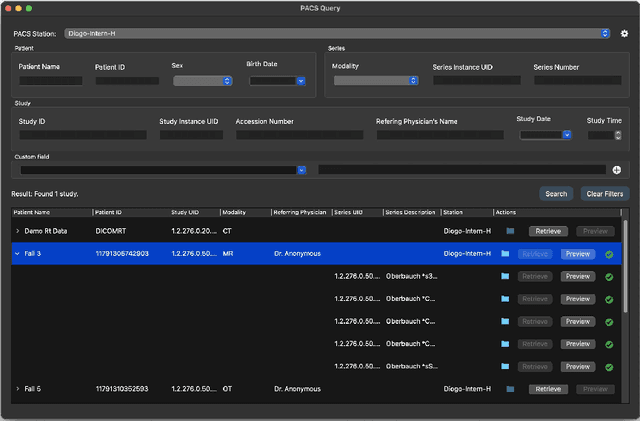Collapse the Fall 3 study row

tap(17, 254)
